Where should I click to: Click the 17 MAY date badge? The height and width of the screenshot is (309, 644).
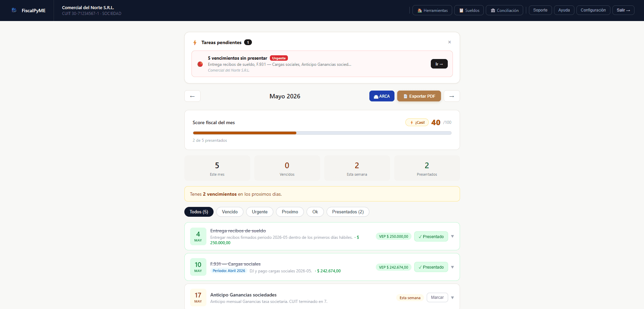[x=198, y=297]
